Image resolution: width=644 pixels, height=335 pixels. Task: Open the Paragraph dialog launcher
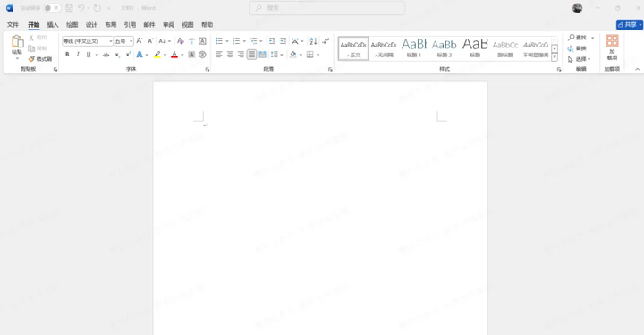click(x=330, y=70)
